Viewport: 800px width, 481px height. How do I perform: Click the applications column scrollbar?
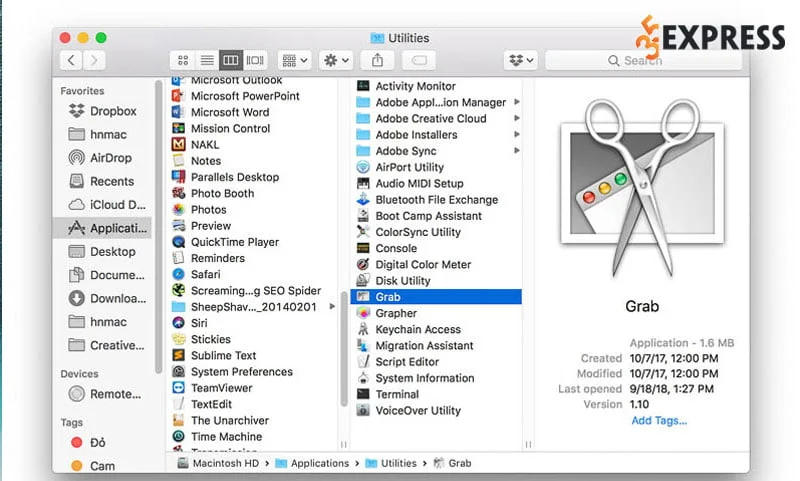click(344, 348)
